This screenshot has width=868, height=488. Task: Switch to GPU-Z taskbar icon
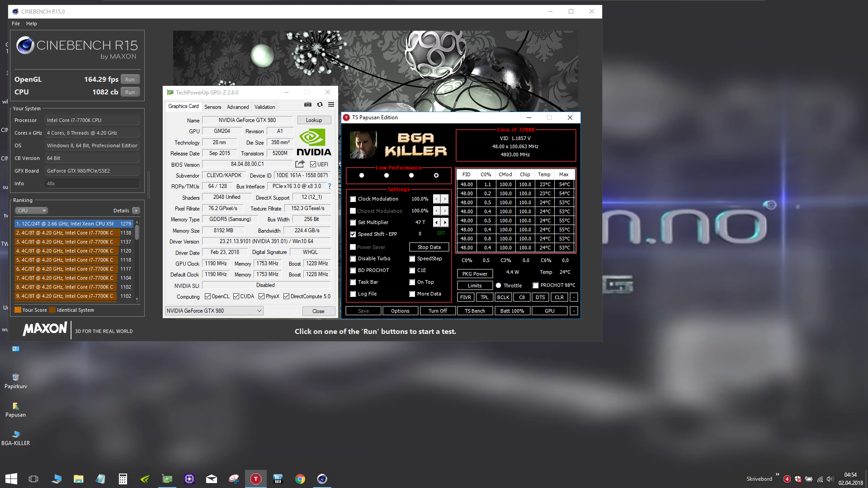[x=167, y=479]
